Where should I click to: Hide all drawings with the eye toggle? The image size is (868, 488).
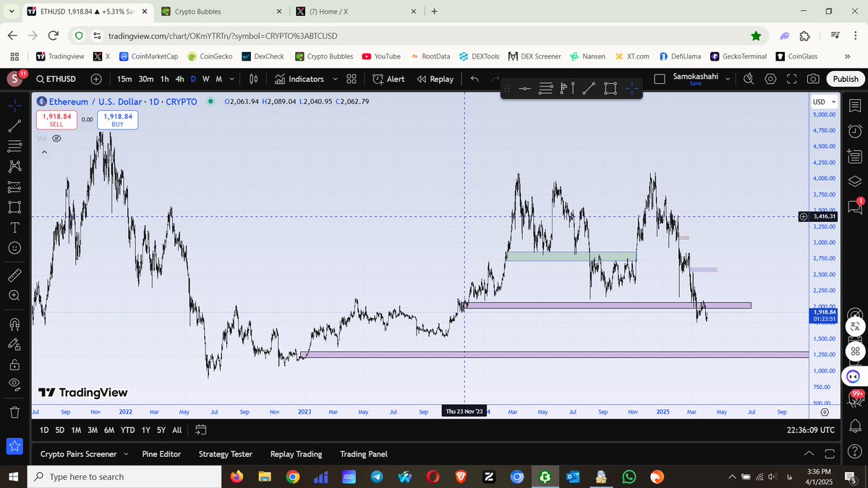pyautogui.click(x=14, y=384)
